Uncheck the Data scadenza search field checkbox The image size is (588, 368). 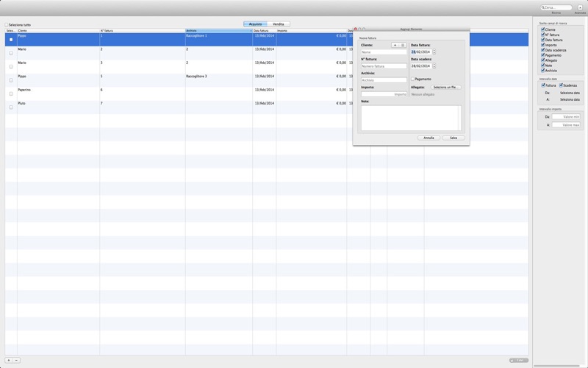coord(542,50)
